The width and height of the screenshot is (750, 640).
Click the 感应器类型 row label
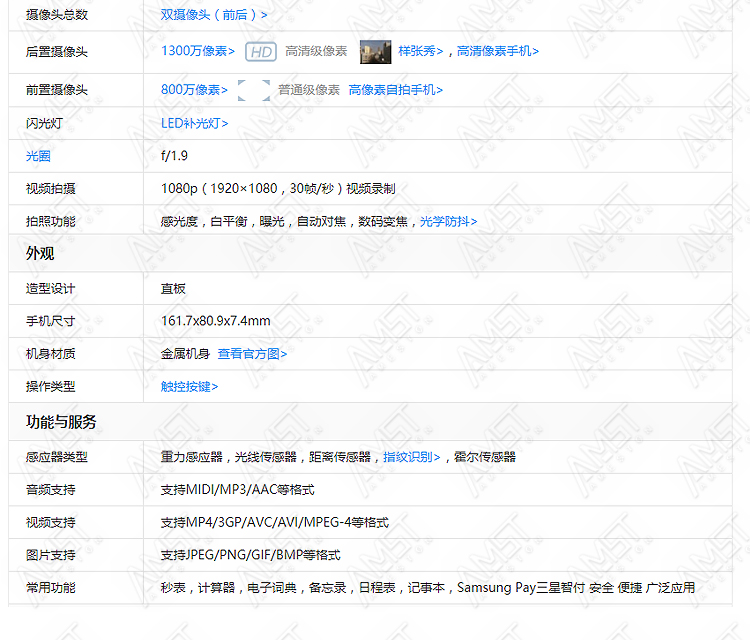point(57,457)
